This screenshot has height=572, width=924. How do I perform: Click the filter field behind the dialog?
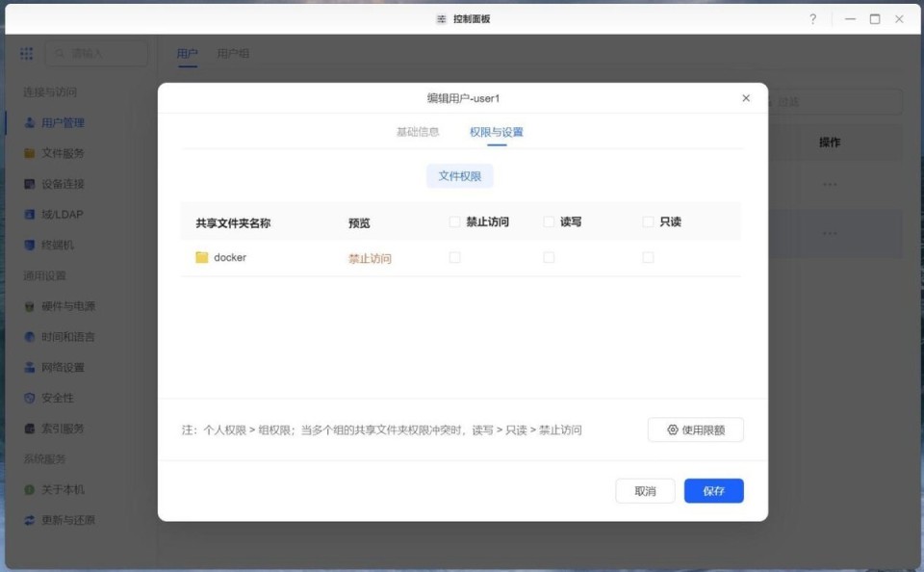pyautogui.click(x=834, y=102)
